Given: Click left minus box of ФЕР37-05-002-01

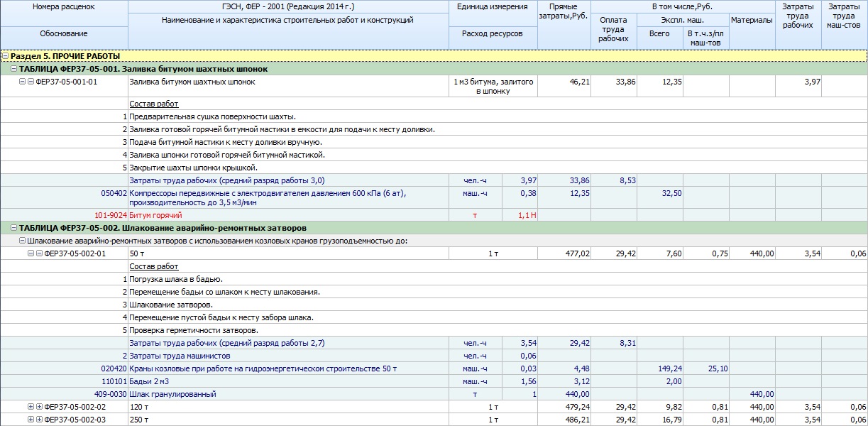Looking at the screenshot, I should point(31,253).
